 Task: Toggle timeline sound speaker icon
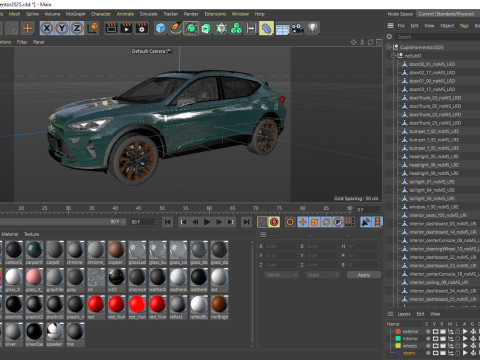(366, 222)
